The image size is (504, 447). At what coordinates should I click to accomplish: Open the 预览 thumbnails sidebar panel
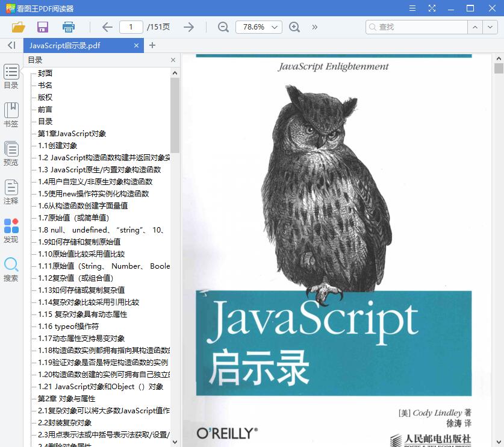pos(11,154)
